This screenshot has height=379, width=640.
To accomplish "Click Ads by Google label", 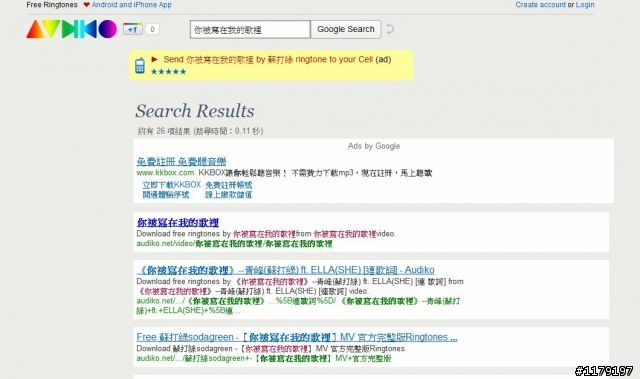I will [x=374, y=146].
